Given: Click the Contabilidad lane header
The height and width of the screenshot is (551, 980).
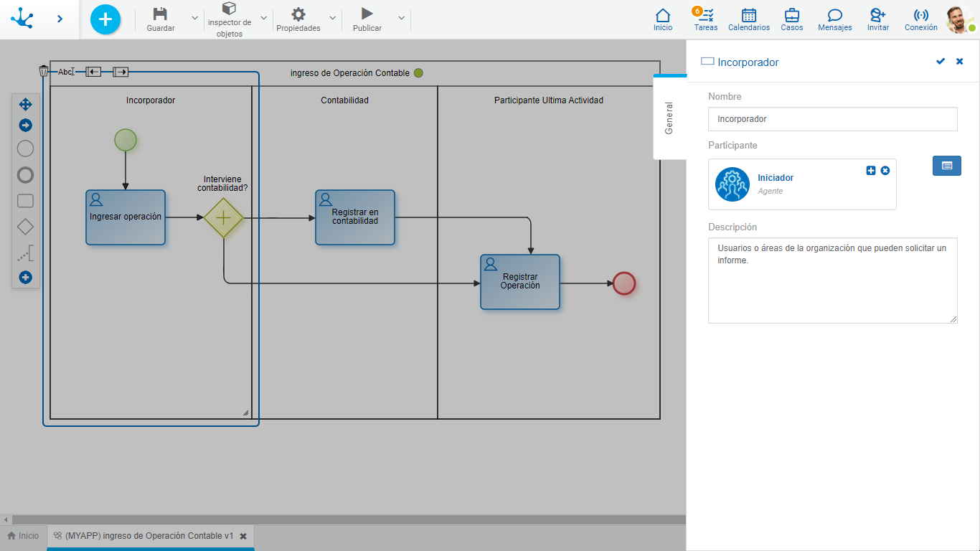Looking at the screenshot, I should [345, 100].
